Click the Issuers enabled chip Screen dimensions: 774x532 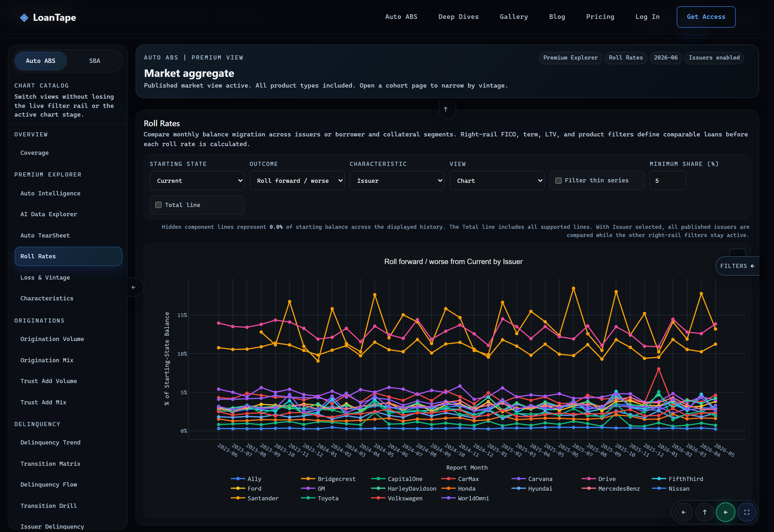point(714,58)
